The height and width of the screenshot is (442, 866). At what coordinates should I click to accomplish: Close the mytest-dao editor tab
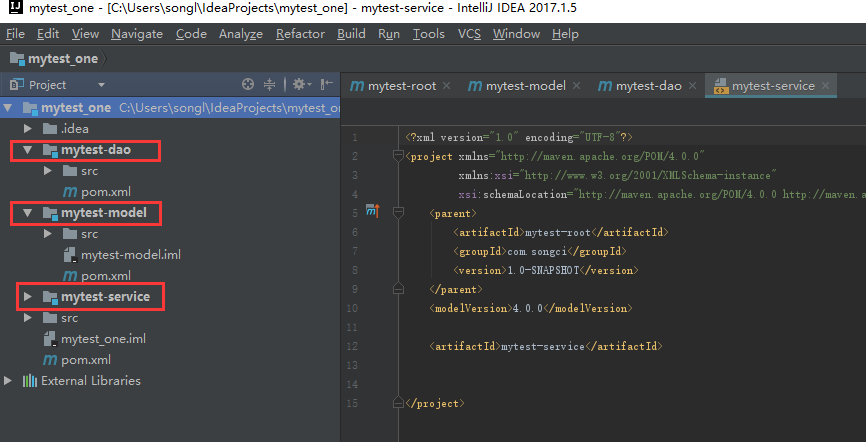[693, 86]
